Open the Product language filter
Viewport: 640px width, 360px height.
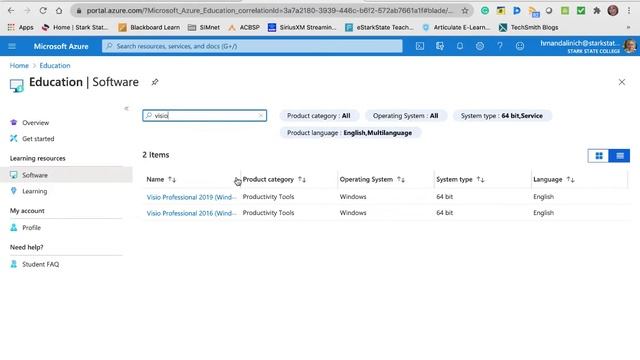[349, 133]
